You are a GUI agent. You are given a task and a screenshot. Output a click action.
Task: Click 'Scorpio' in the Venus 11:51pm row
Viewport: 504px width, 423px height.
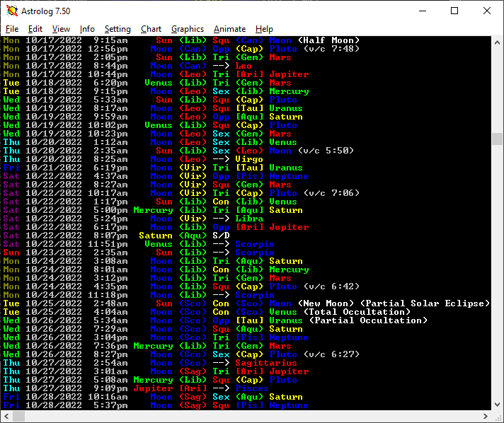click(255, 244)
